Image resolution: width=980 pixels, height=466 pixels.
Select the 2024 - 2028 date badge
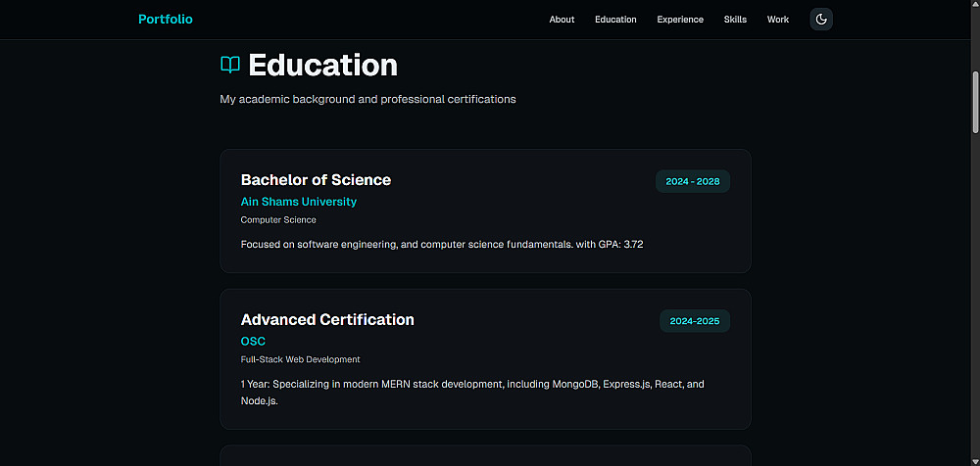pyautogui.click(x=693, y=182)
